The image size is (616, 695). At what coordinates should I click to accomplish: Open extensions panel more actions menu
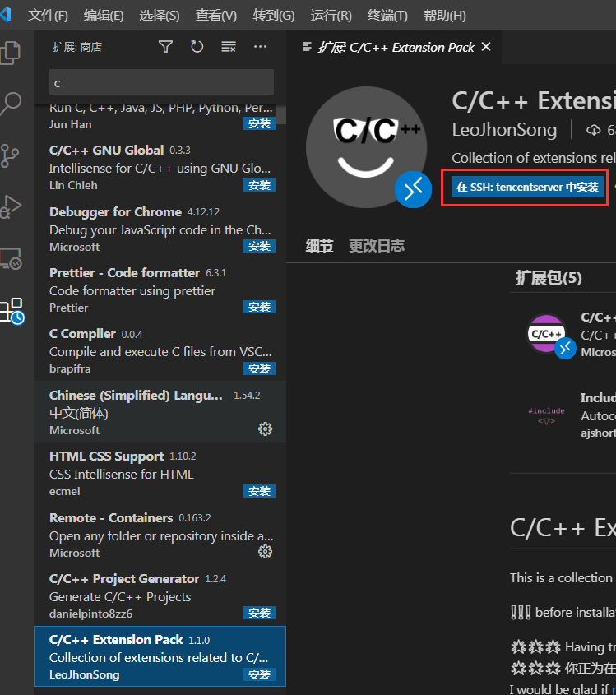(260, 47)
